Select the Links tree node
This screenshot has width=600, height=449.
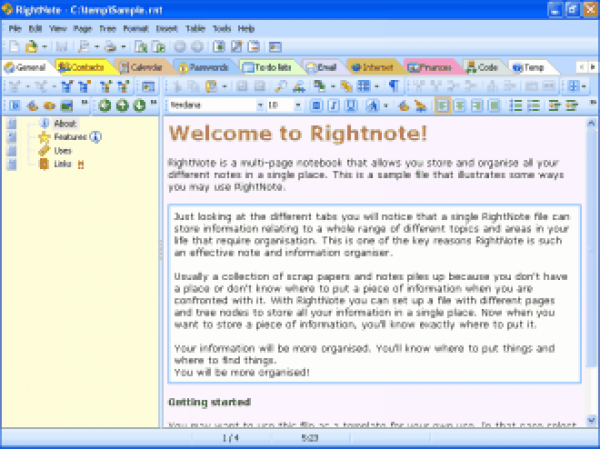62,164
